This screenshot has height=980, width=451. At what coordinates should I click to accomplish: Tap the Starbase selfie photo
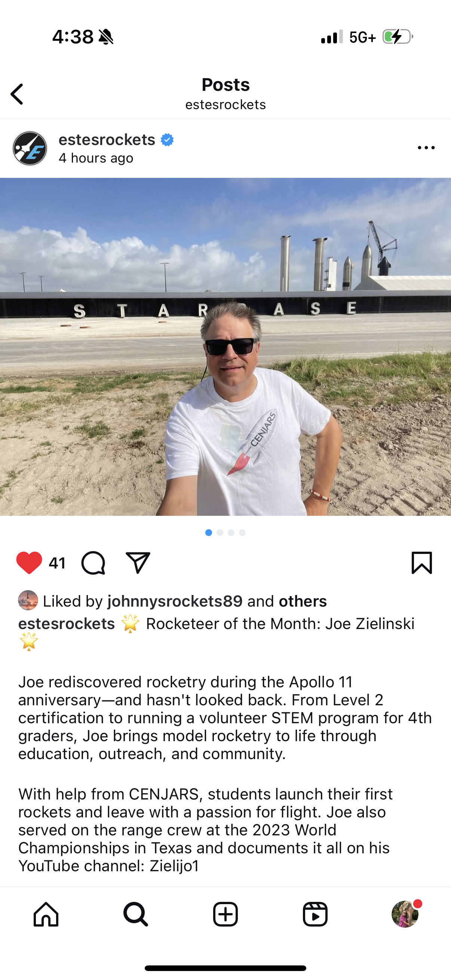pos(225,346)
